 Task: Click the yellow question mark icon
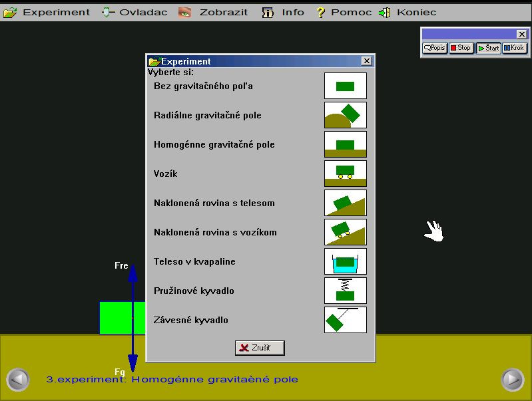320,13
